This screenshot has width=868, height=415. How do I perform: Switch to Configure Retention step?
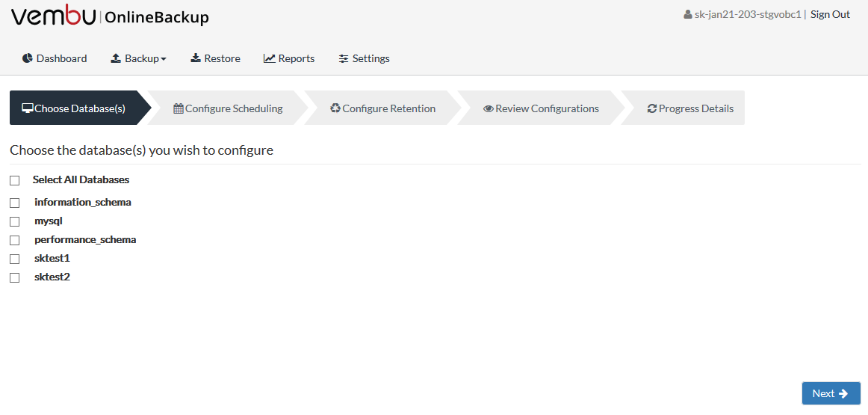tap(383, 108)
